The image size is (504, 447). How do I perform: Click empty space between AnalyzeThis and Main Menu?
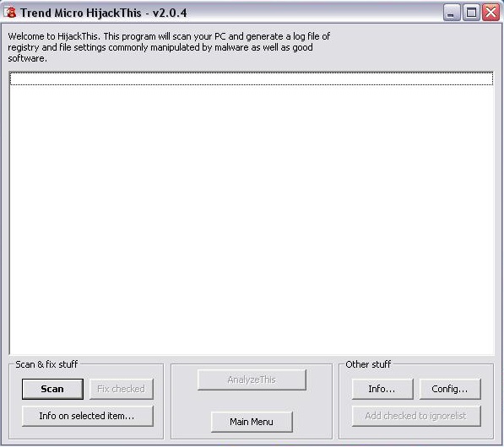coord(252,401)
